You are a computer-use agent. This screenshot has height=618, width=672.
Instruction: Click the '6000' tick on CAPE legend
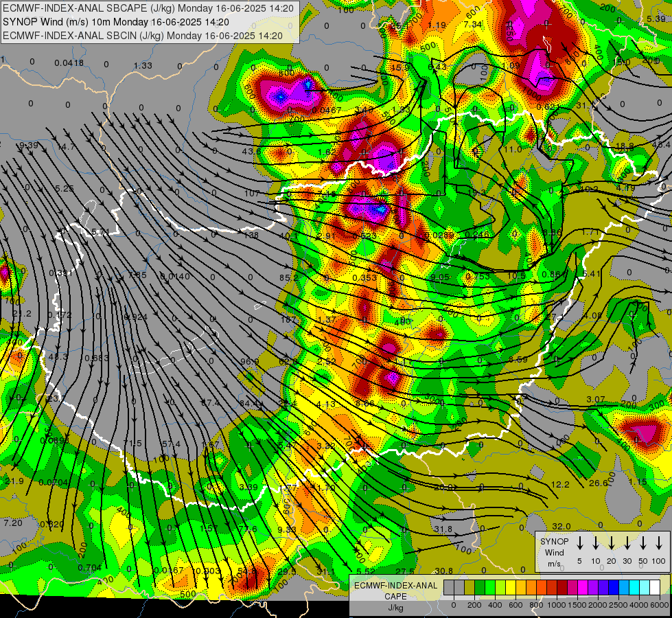(660, 605)
